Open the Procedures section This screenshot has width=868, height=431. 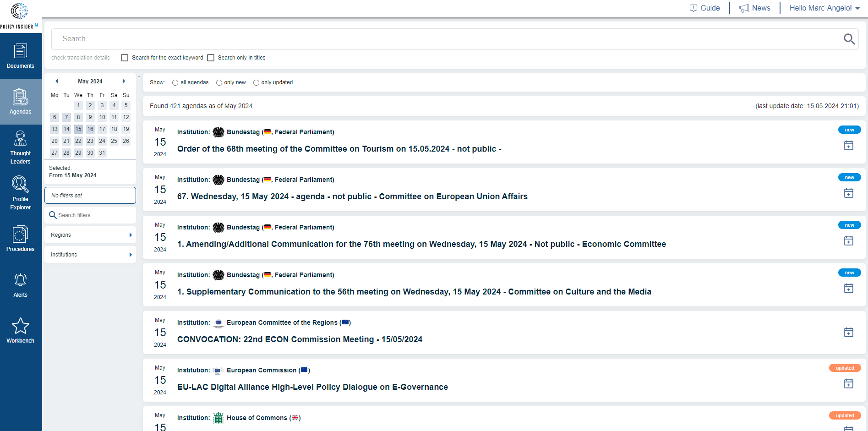[21, 239]
